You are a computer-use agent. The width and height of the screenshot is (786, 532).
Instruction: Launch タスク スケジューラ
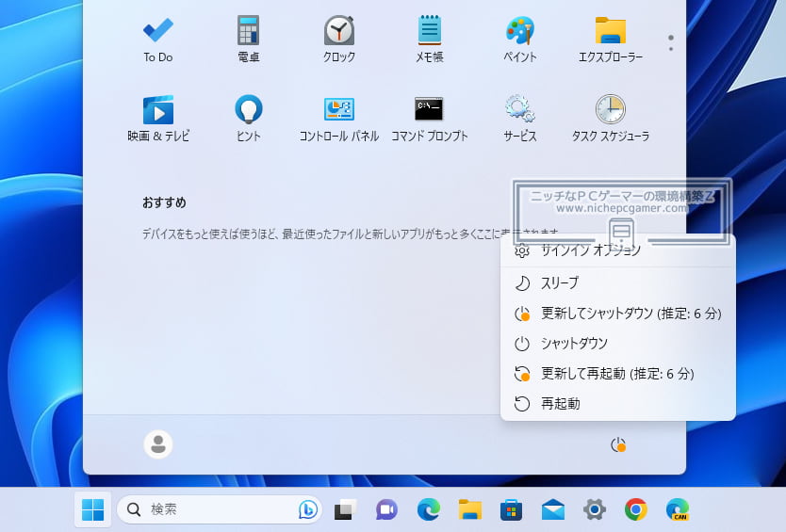610,117
